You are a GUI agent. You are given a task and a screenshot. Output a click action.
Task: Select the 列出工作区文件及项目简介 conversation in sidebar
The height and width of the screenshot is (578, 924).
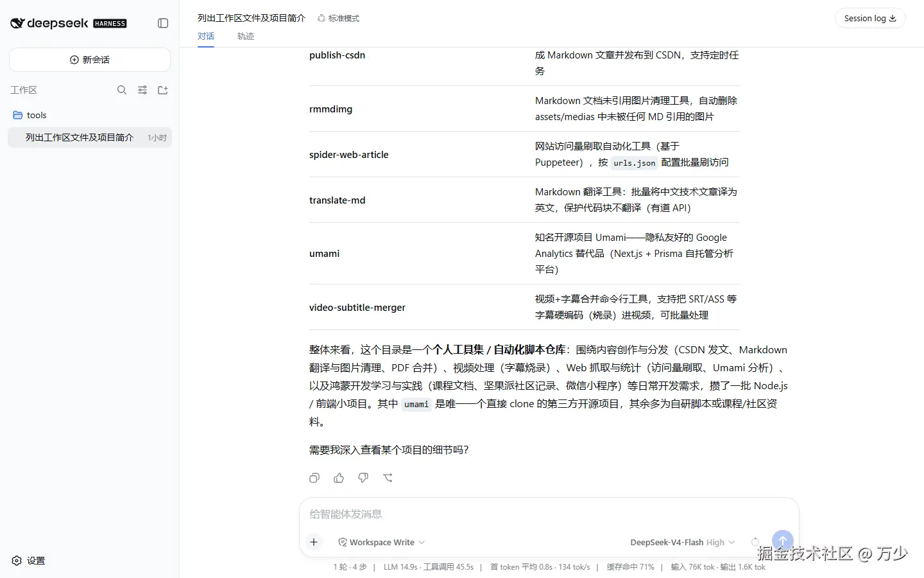tap(90, 137)
